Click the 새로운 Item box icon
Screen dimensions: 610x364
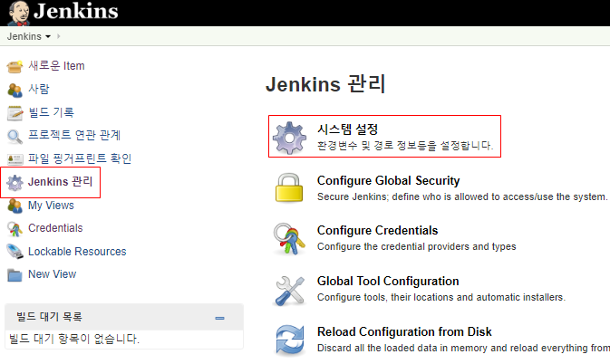pyautogui.click(x=15, y=66)
